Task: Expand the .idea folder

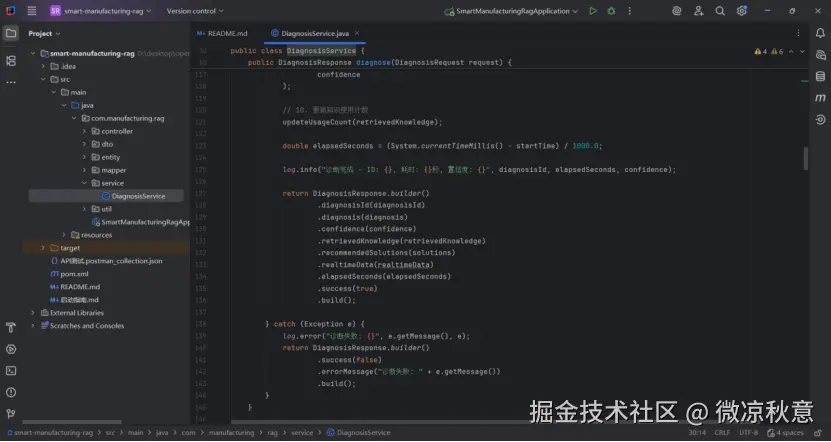Action: tap(43, 66)
